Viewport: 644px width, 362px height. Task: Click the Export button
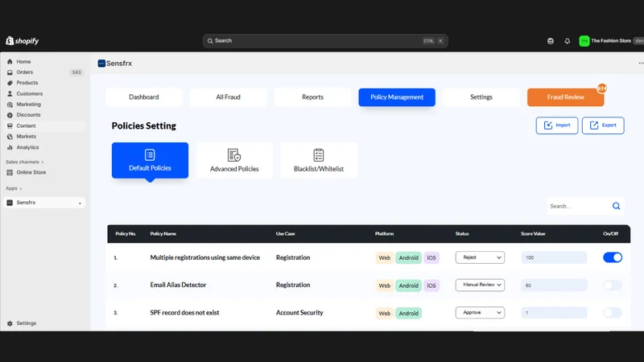pos(603,125)
